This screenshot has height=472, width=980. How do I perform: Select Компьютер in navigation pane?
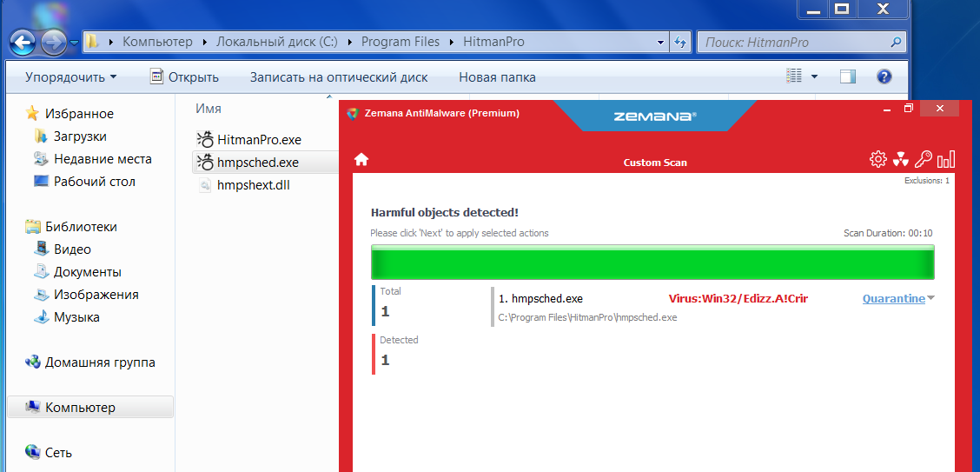coord(90,408)
